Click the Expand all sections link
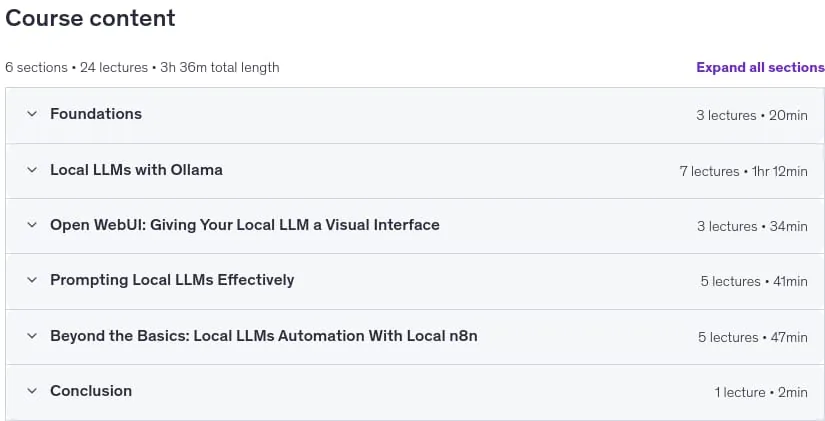 point(760,67)
